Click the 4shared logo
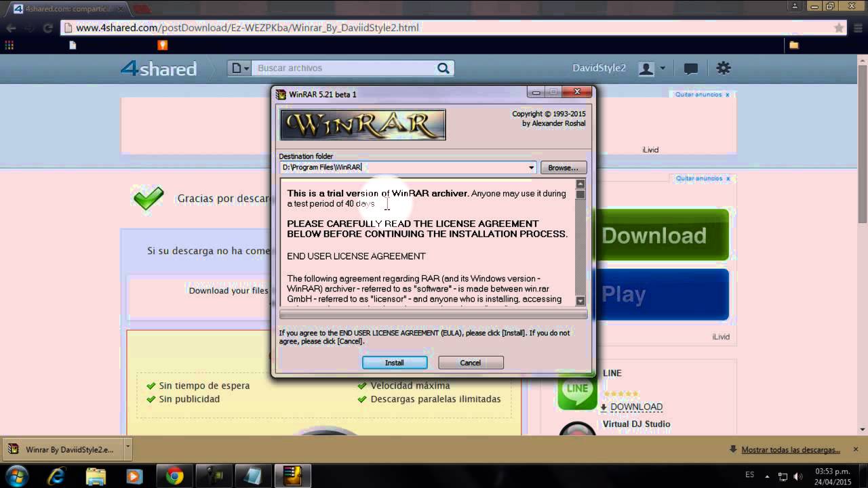This screenshot has width=868, height=488. (x=159, y=68)
